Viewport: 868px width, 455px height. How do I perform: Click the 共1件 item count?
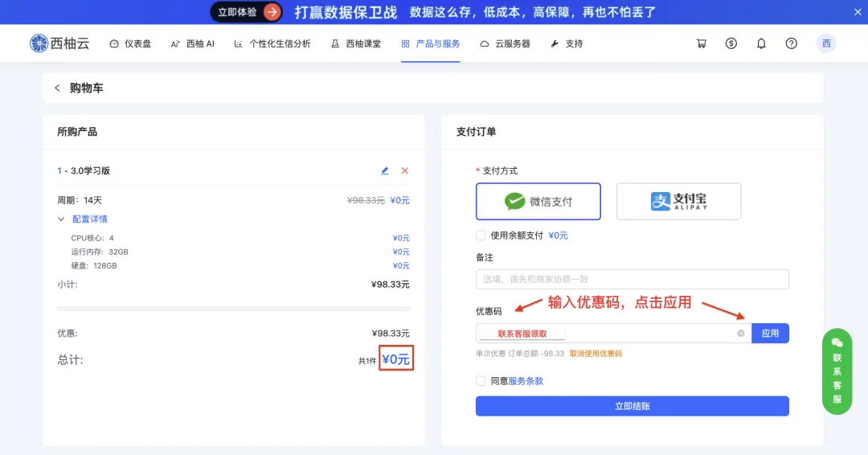click(x=367, y=361)
